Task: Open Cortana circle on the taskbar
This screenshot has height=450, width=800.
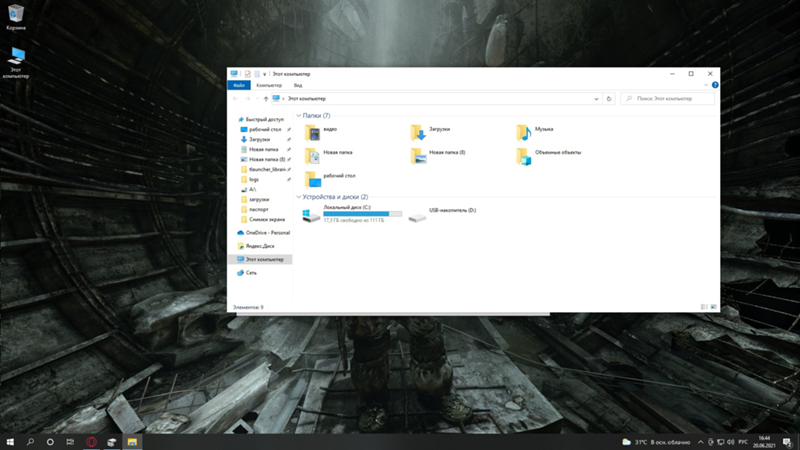Action: [50, 442]
